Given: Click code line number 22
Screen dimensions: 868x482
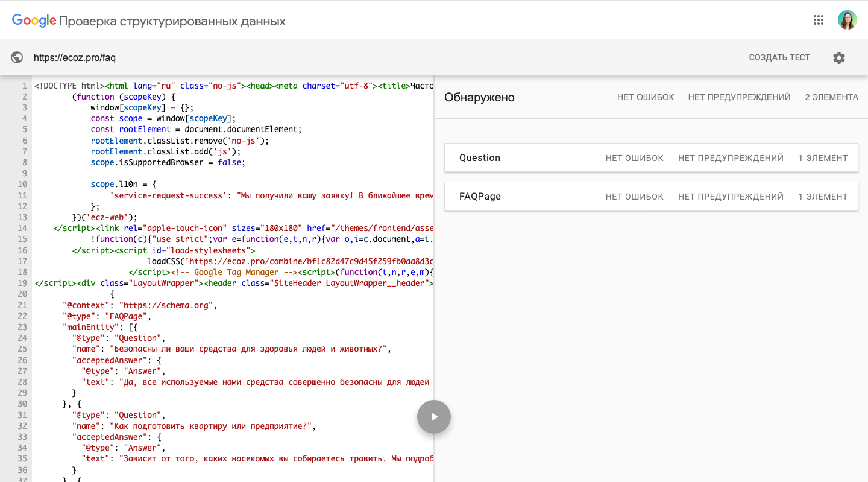Looking at the screenshot, I should click(x=22, y=316).
